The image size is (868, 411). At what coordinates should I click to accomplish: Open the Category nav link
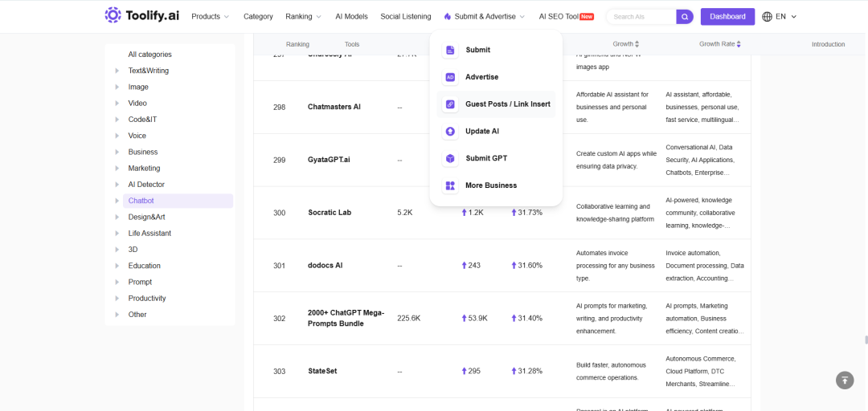tap(258, 17)
